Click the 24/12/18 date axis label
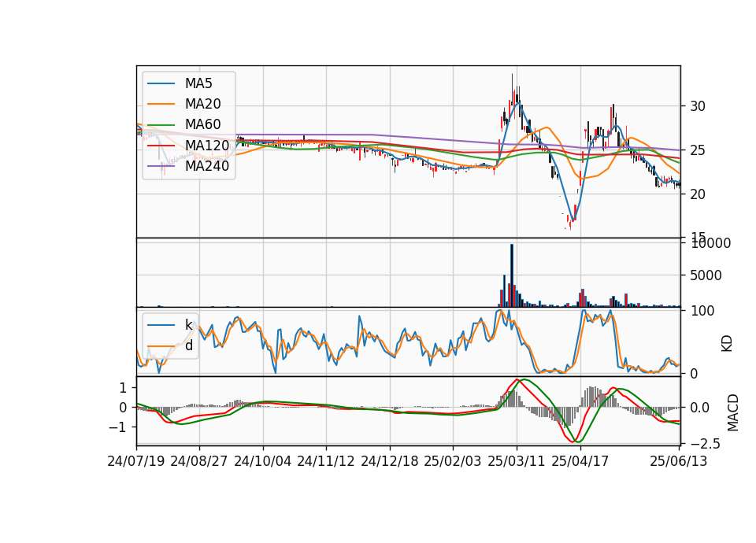The width and height of the screenshot is (756, 543). pyautogui.click(x=390, y=461)
